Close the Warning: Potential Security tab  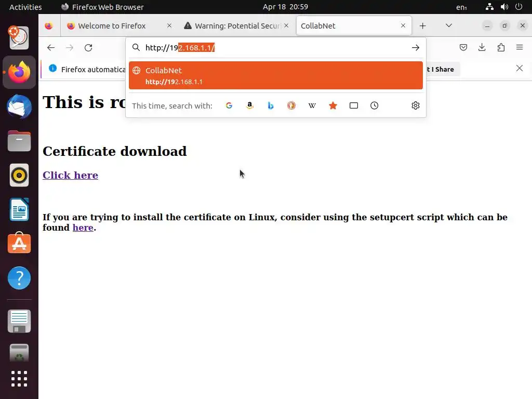tap(286, 26)
